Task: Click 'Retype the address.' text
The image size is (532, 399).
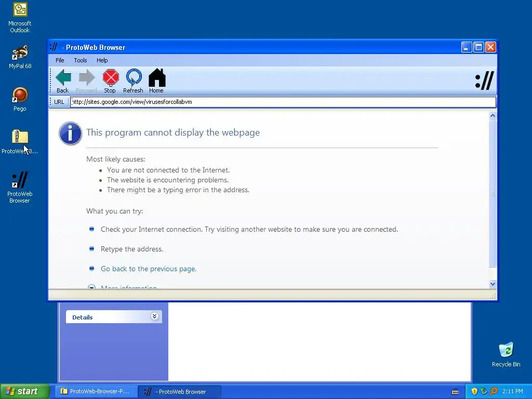Action: click(132, 249)
